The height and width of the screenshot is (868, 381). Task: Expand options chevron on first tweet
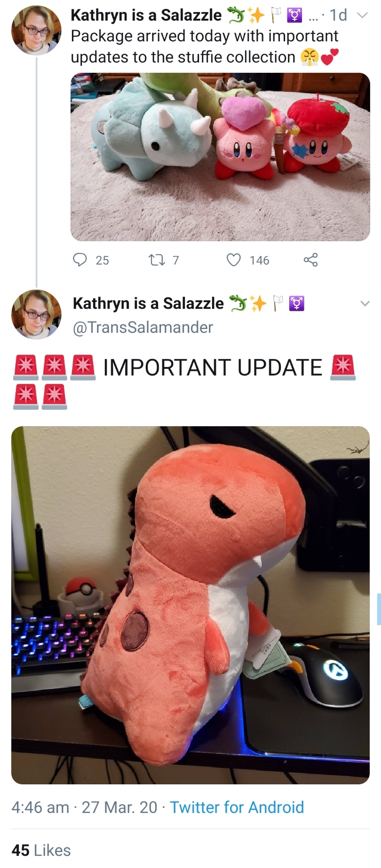click(362, 16)
